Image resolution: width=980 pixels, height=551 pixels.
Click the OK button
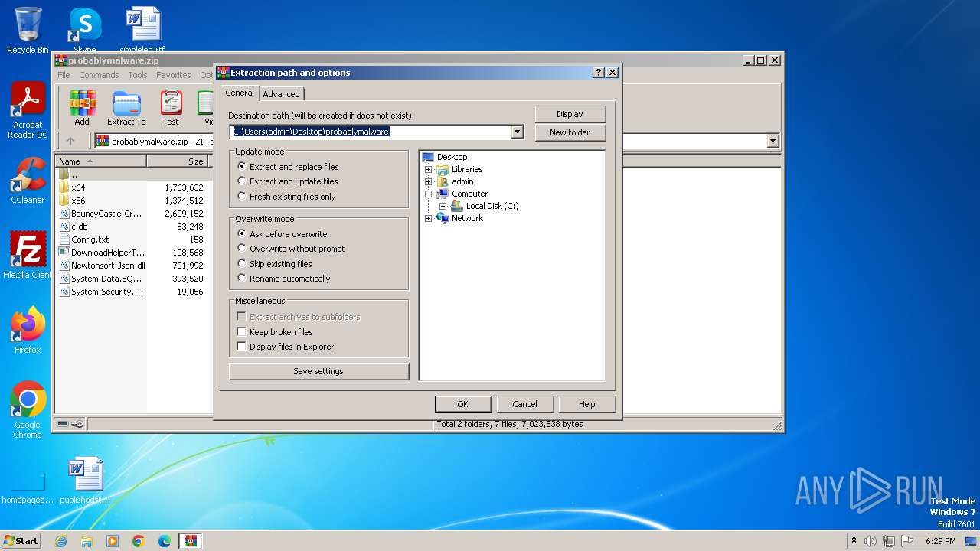(462, 404)
